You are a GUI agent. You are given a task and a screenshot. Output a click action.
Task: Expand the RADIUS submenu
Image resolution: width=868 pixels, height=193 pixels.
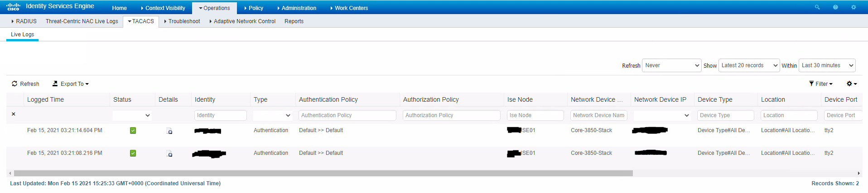point(24,21)
